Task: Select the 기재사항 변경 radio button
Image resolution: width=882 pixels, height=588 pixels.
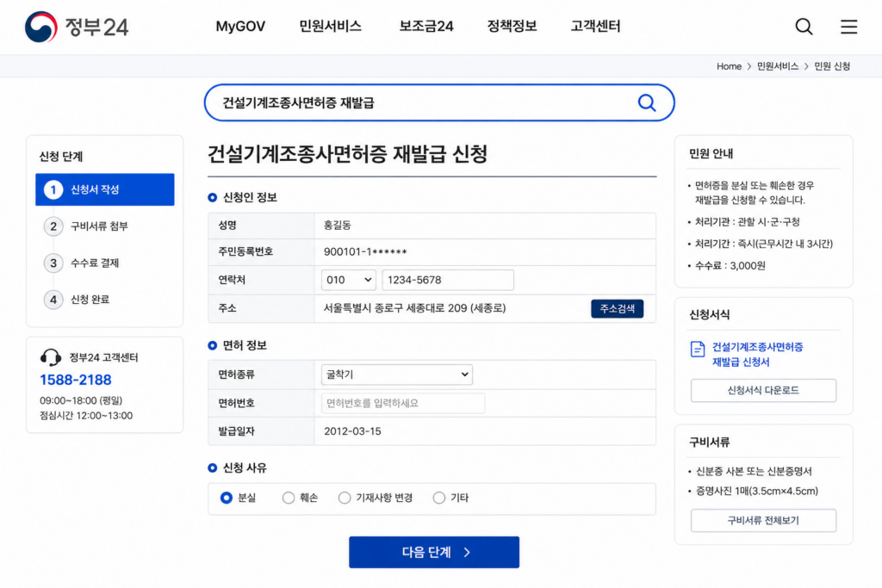Action: [345, 498]
